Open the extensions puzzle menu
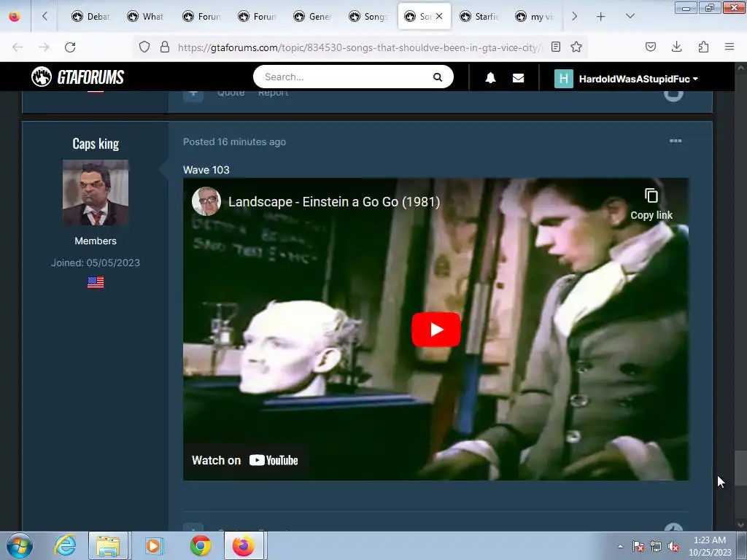This screenshot has height=560, width=747. coord(703,47)
